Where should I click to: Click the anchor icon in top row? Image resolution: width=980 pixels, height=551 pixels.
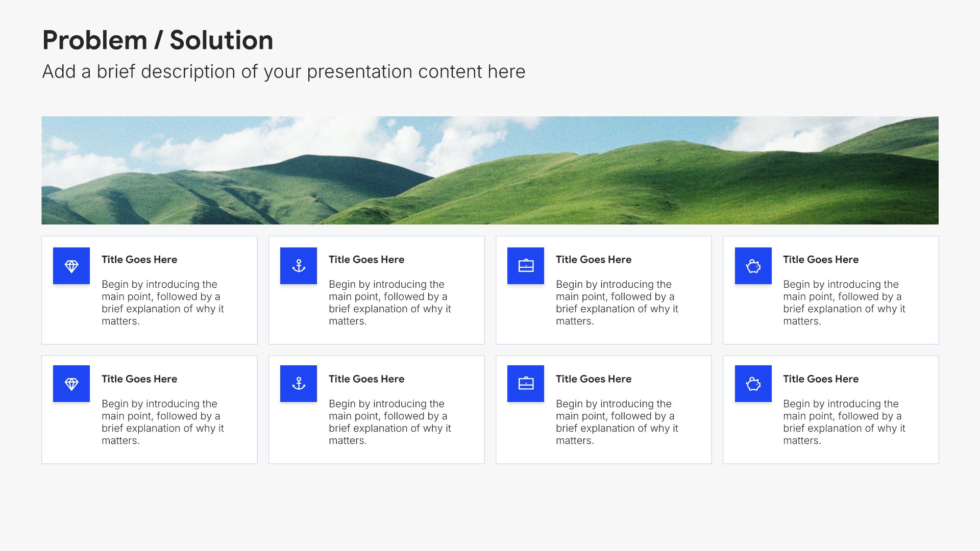click(x=299, y=266)
